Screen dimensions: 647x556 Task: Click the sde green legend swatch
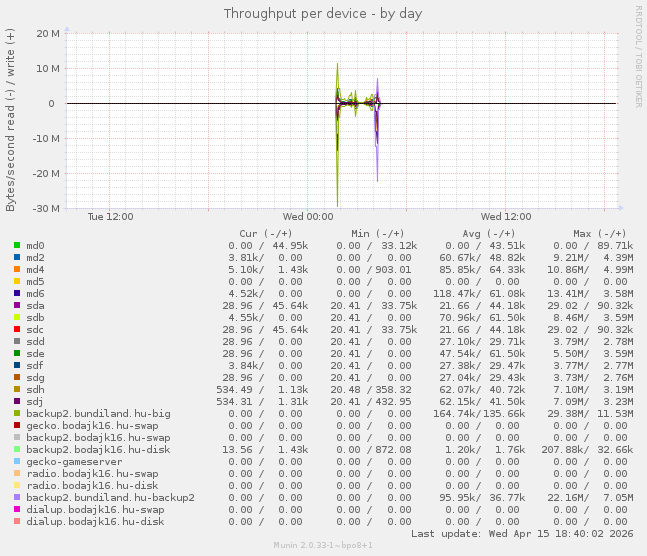point(17,353)
